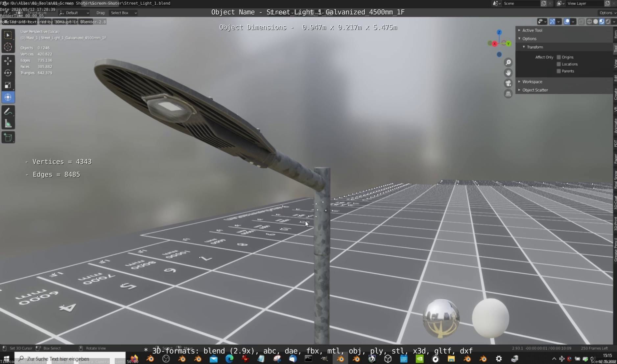Open the shading options dropdown arrow
The image size is (617, 364).
615,22
